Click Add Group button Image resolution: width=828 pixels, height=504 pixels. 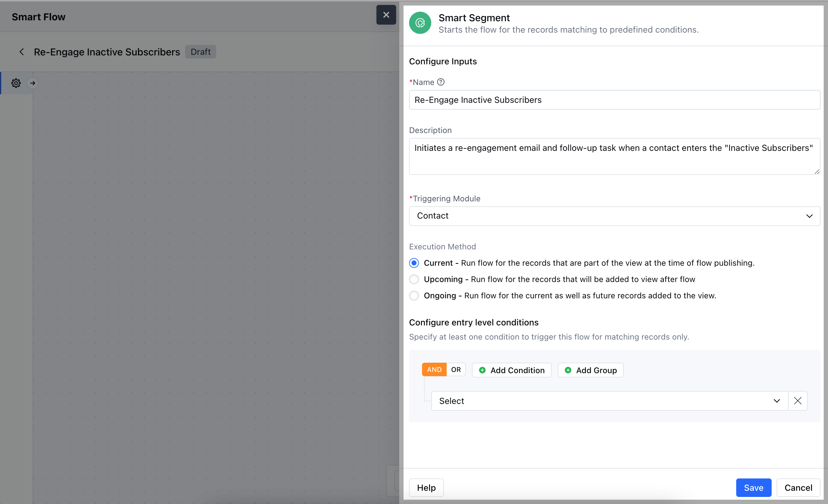tap(591, 370)
